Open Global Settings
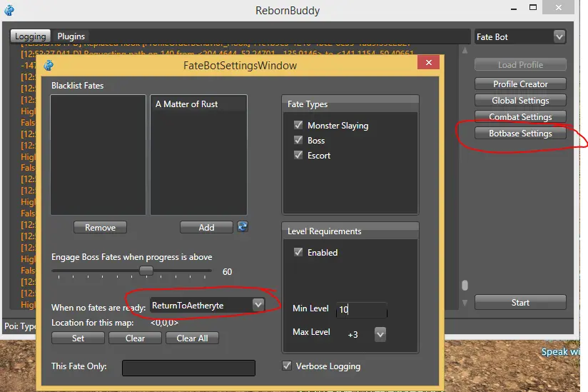Image resolution: width=588 pixels, height=392 pixels. [520, 101]
